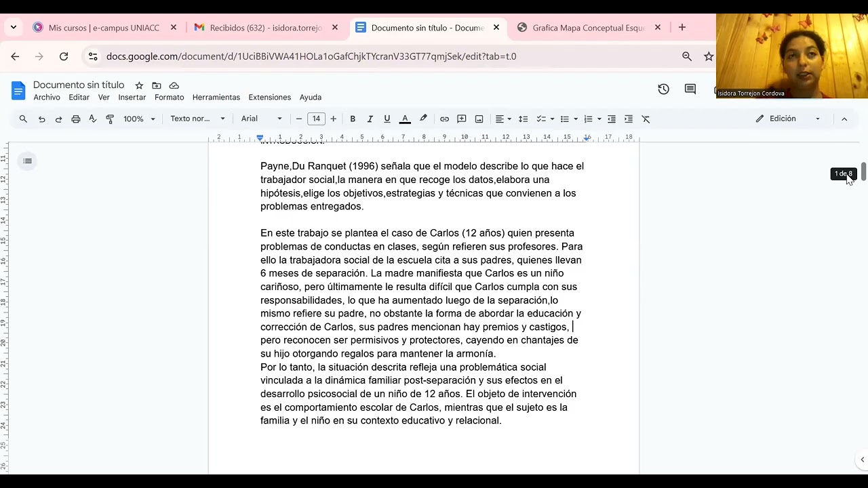Open paragraph style Texto normal dropdown
The height and width of the screenshot is (488, 868).
click(x=197, y=119)
